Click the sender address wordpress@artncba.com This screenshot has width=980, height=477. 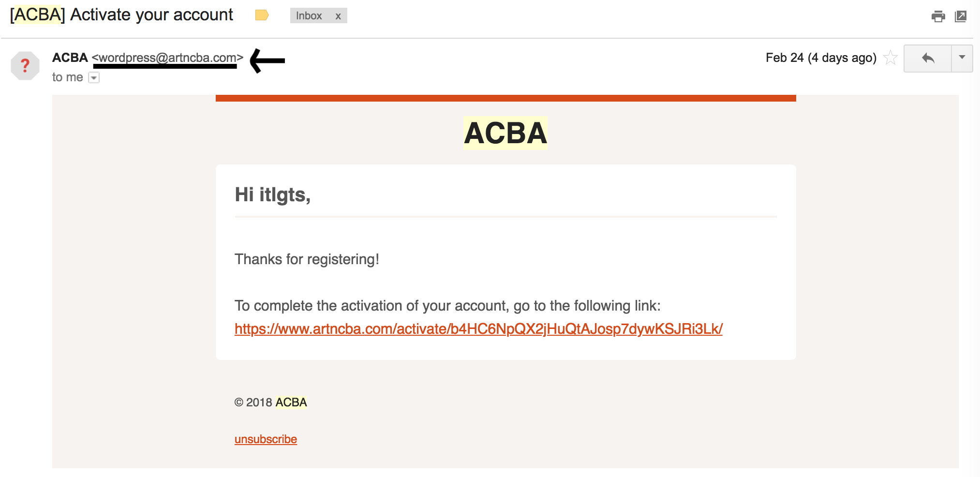point(167,58)
